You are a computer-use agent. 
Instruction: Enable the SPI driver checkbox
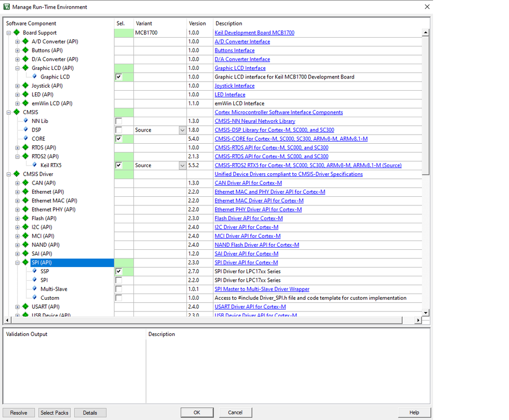click(x=119, y=280)
